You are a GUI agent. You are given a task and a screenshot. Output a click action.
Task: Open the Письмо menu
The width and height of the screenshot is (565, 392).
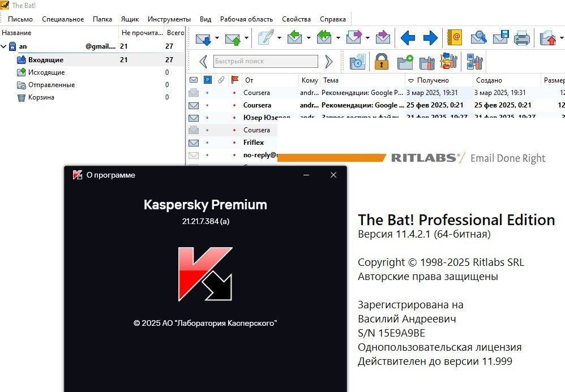coord(20,19)
